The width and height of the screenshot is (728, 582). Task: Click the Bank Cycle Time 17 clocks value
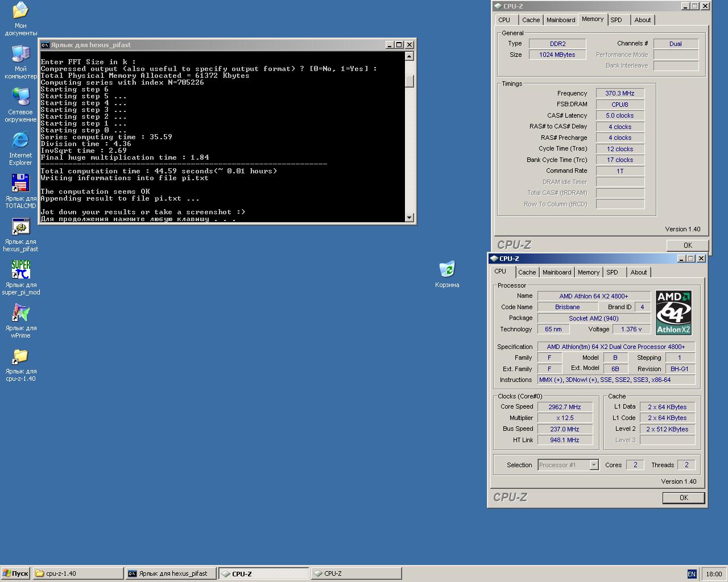tap(620, 160)
